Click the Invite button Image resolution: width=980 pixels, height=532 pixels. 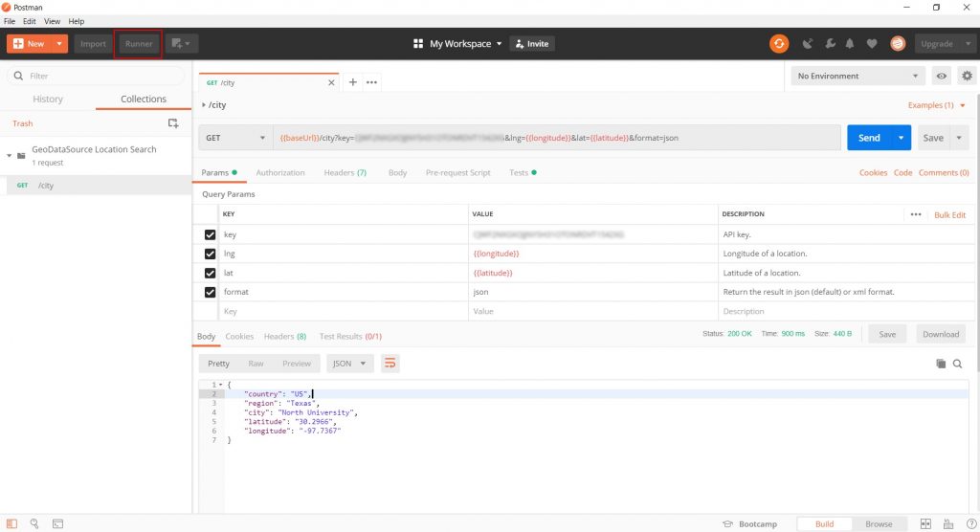(x=532, y=44)
